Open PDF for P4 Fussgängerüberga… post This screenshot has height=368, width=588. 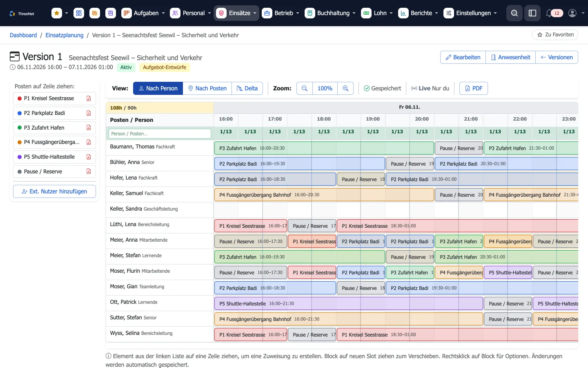(89, 142)
